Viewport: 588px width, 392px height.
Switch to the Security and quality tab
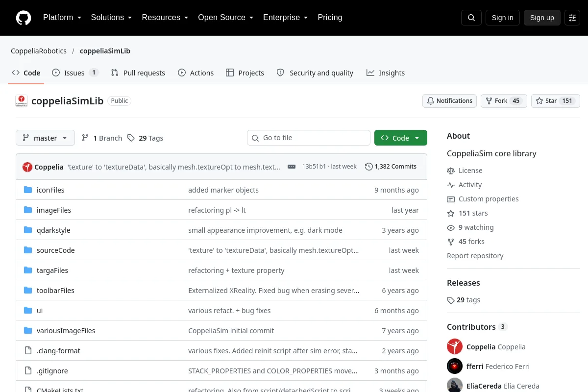[315, 73]
